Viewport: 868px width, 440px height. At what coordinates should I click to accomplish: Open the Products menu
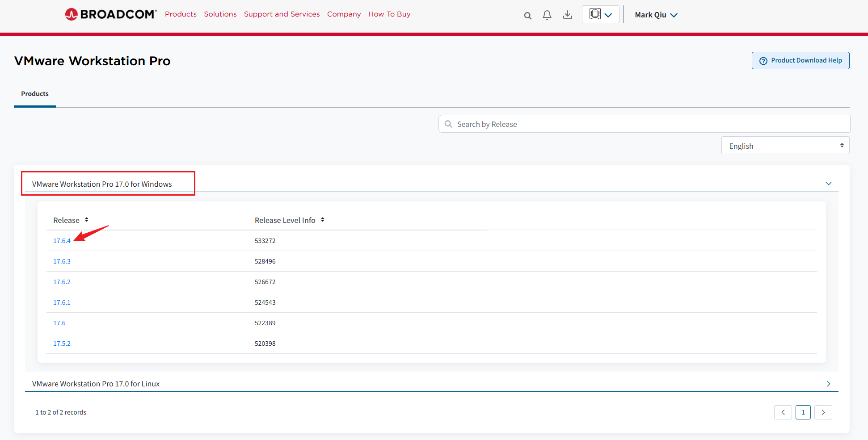[181, 14]
